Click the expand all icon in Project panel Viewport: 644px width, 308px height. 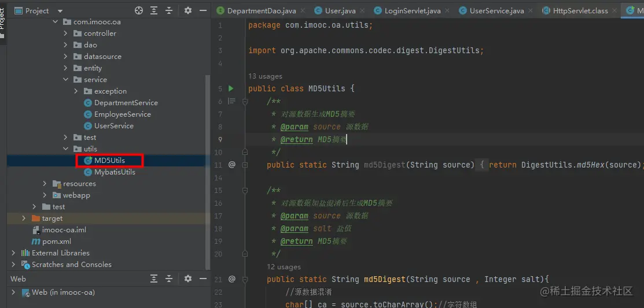(x=153, y=10)
